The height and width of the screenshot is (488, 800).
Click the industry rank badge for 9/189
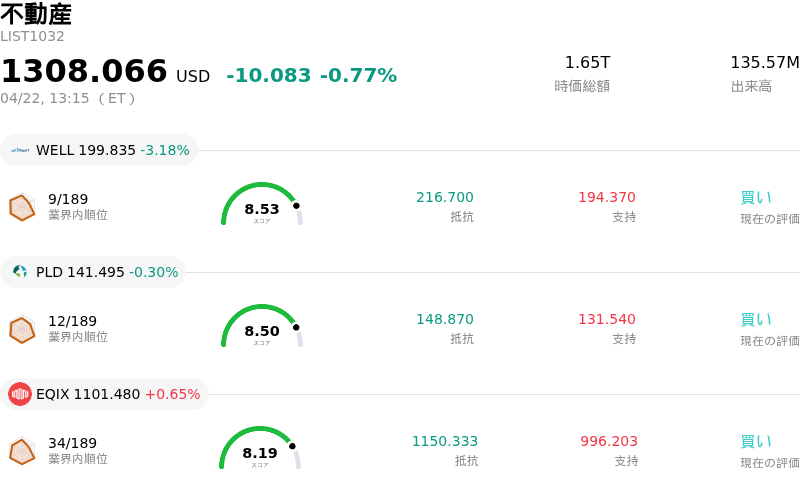click(x=22, y=207)
